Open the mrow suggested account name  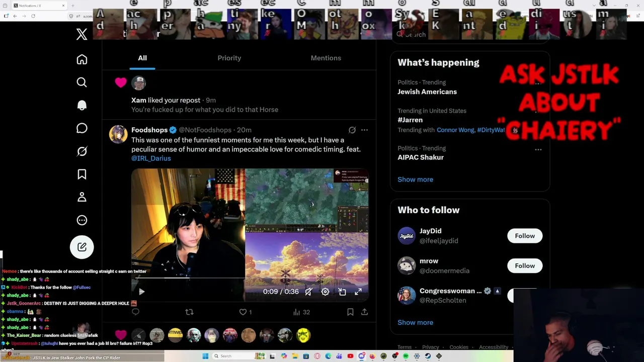(429, 261)
